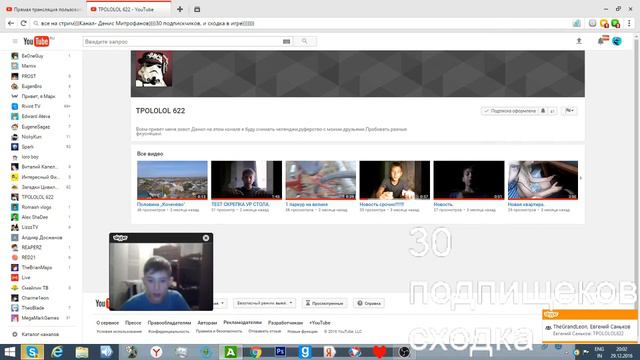
Task: Open the YouTube hamburger guide menu
Action: tap(15, 41)
